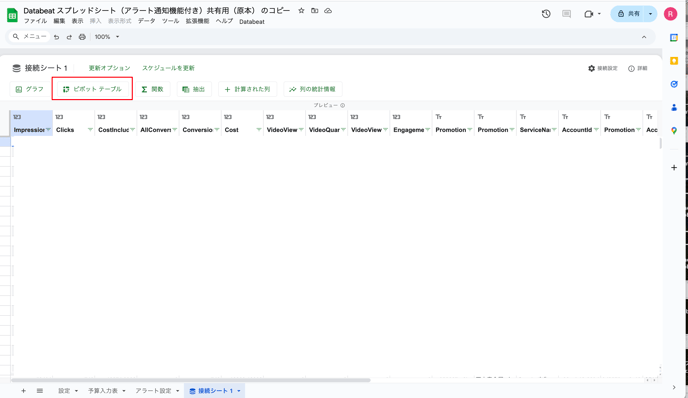Open version history clock icon
This screenshot has width=688, height=398.
coord(546,14)
